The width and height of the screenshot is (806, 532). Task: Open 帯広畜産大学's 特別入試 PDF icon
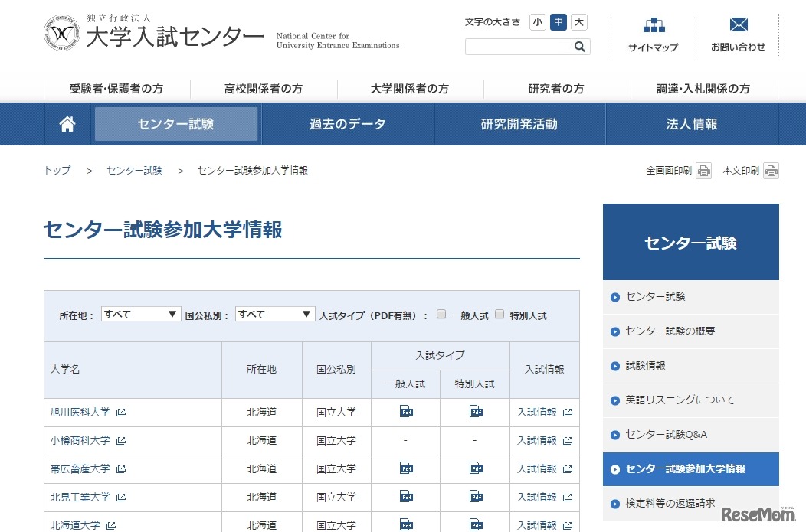click(475, 468)
